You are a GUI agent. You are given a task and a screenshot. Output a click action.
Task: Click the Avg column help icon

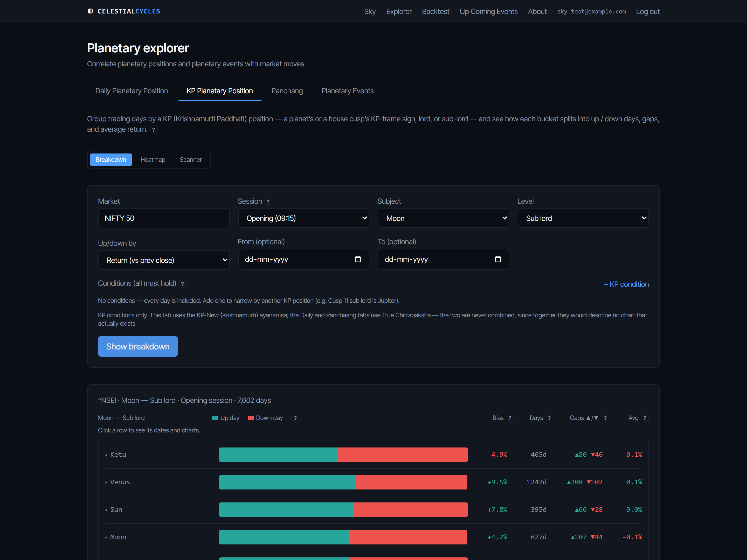(x=645, y=418)
